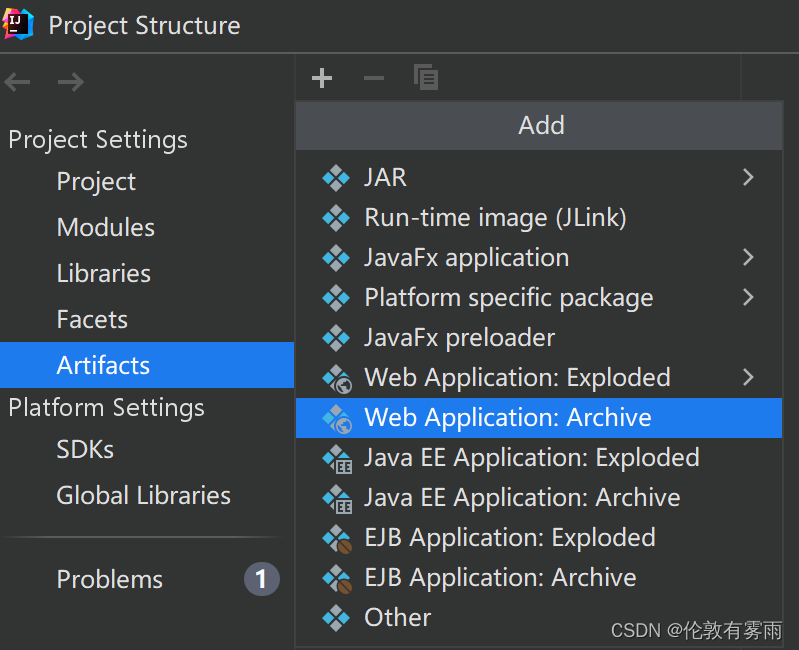The height and width of the screenshot is (650, 799).
Task: Click the Platform specific package icon
Action: pyautogui.click(x=336, y=297)
